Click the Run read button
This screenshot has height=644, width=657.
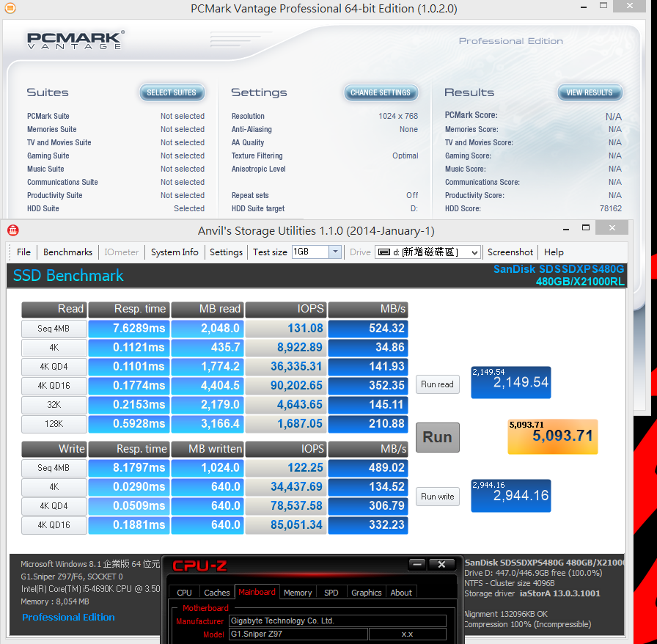[x=437, y=384]
